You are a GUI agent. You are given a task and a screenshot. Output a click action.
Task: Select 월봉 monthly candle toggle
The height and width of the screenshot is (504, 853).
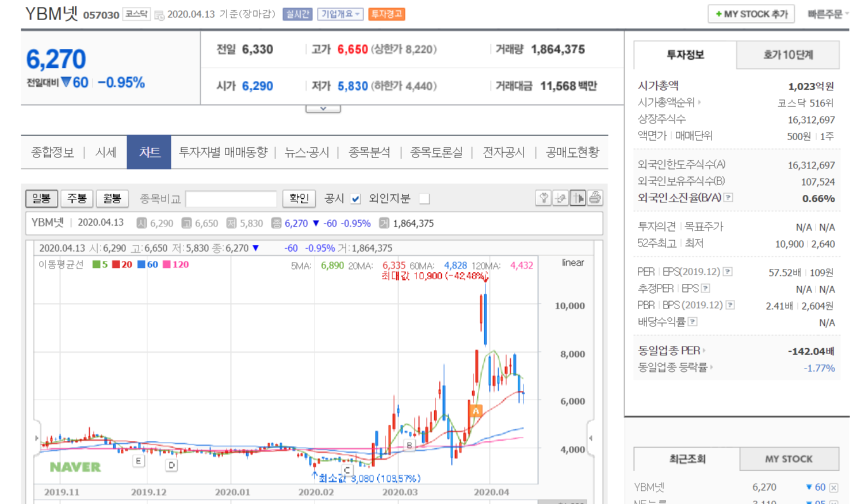click(x=112, y=198)
